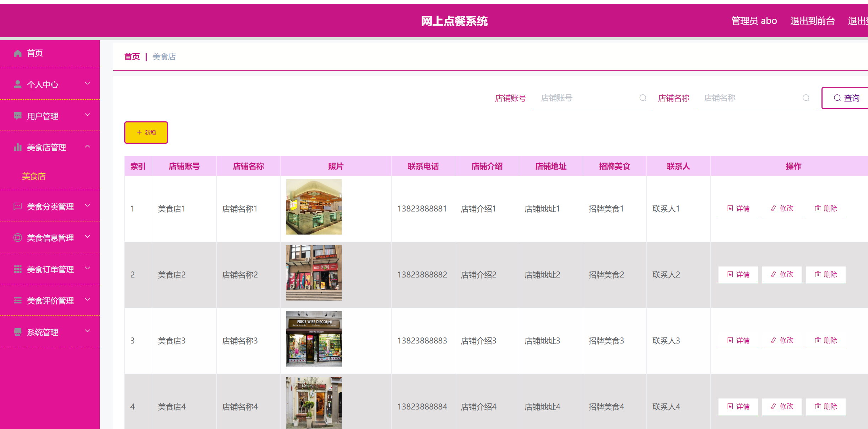The width and height of the screenshot is (868, 429).
Task: Open 详情 for 美食店1
Action: [x=738, y=208]
